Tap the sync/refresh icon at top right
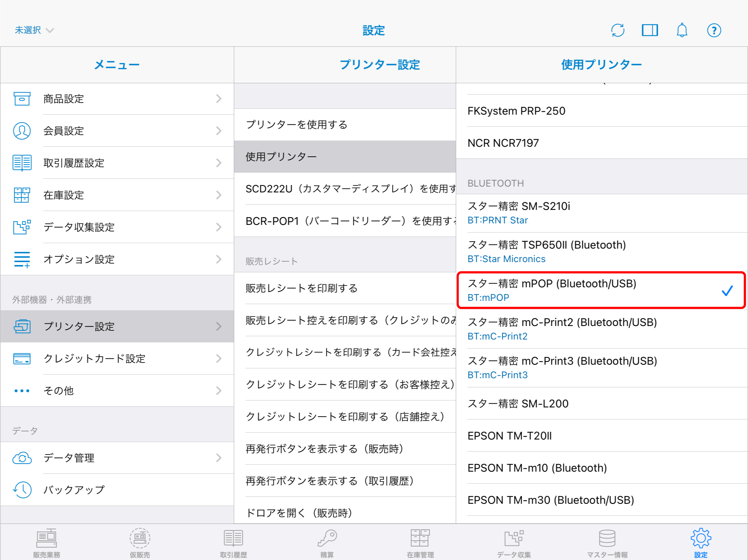The image size is (748, 560). [618, 30]
